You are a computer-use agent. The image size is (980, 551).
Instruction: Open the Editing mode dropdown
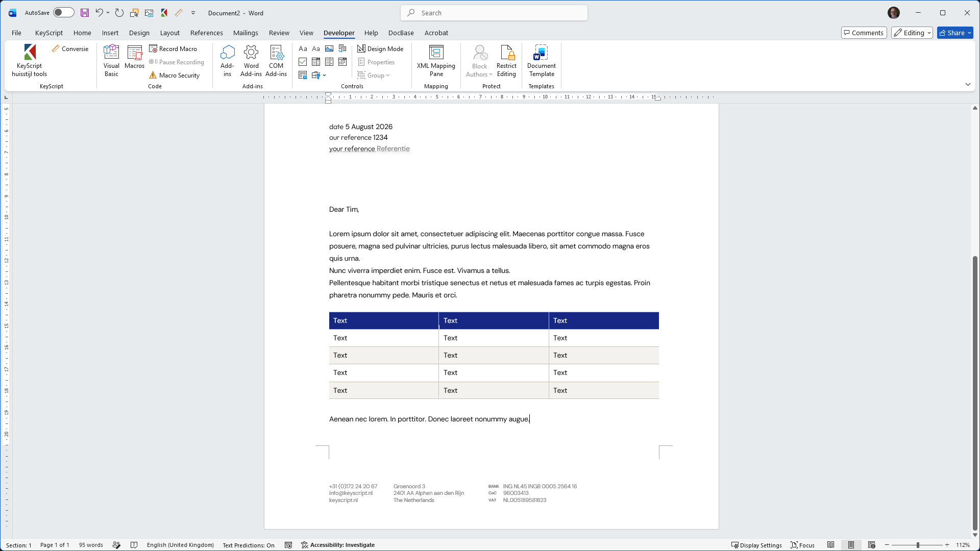(x=912, y=33)
